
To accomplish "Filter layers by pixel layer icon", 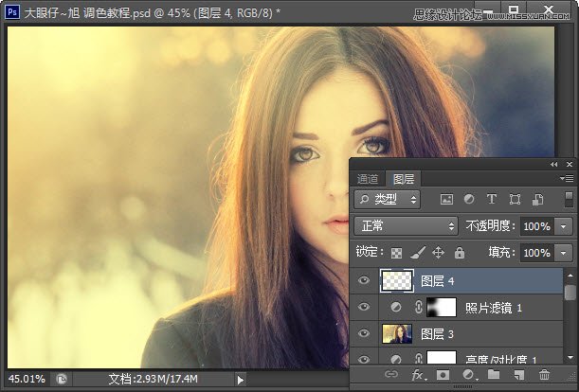I will point(446,200).
